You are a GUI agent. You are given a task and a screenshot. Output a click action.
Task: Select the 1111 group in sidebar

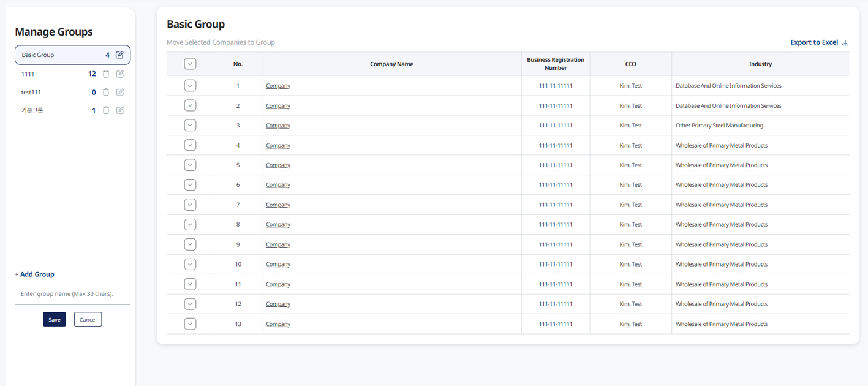tap(28, 74)
